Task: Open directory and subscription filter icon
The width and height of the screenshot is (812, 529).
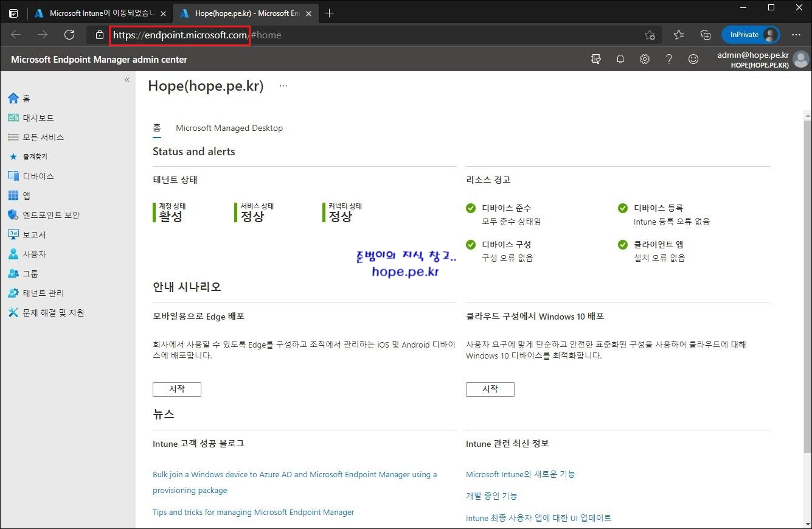Action: pos(596,59)
